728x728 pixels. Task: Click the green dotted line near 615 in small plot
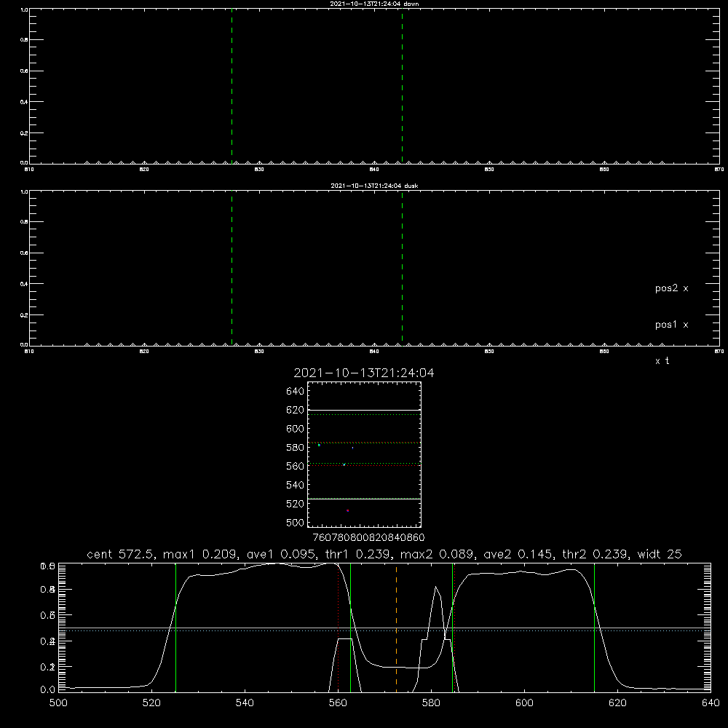(x=364, y=415)
